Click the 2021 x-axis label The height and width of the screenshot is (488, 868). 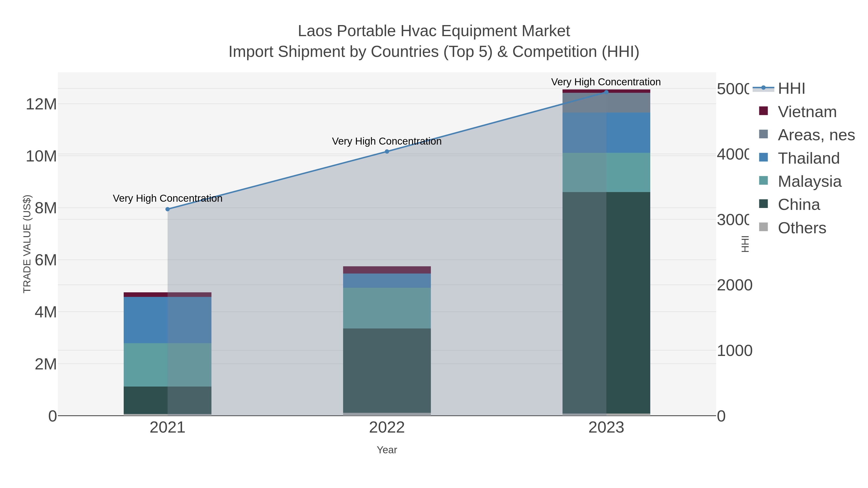tap(168, 428)
